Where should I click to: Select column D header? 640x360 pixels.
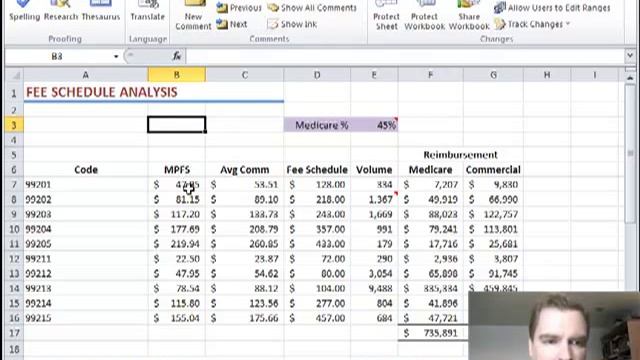click(317, 75)
